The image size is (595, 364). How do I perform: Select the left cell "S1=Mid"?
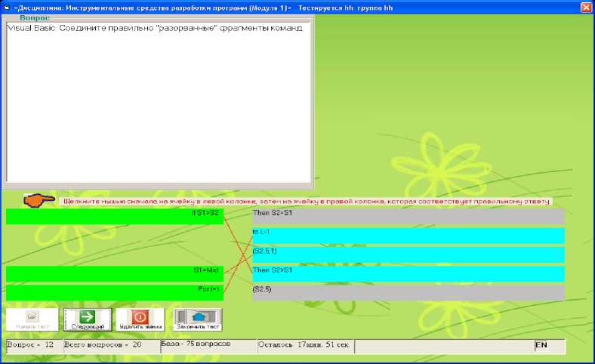click(115, 273)
